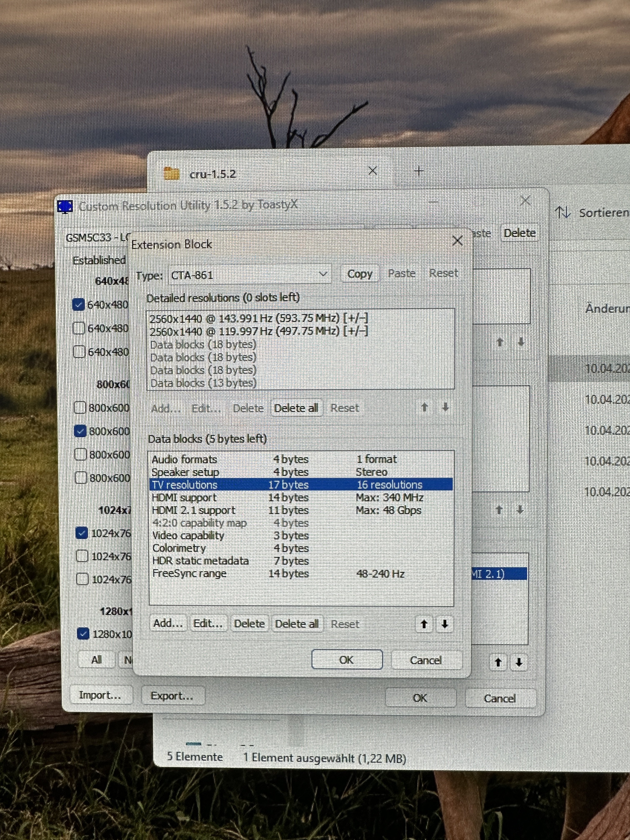Screen dimensions: 630x840
Task: Click Edit... button under Data blocks
Action: (x=208, y=624)
